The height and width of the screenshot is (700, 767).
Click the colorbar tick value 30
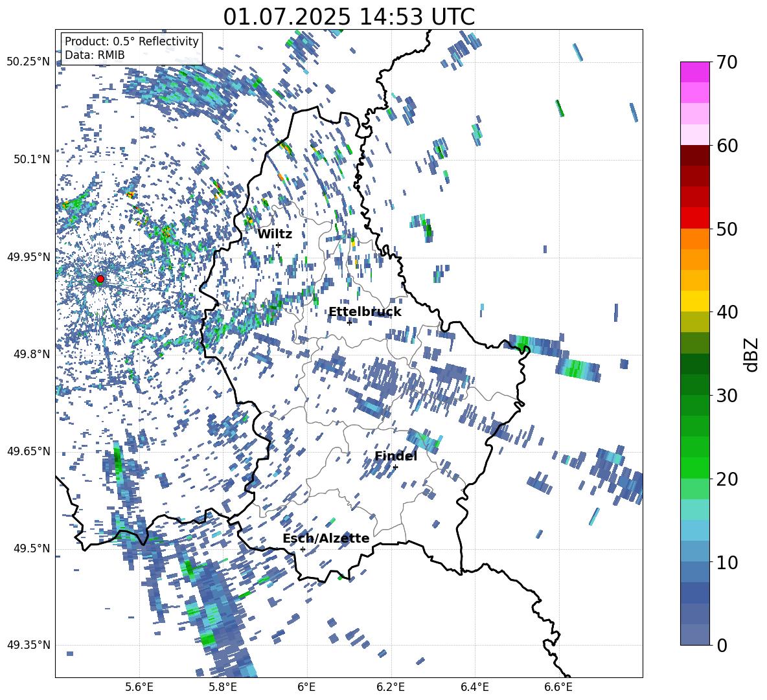(x=727, y=396)
